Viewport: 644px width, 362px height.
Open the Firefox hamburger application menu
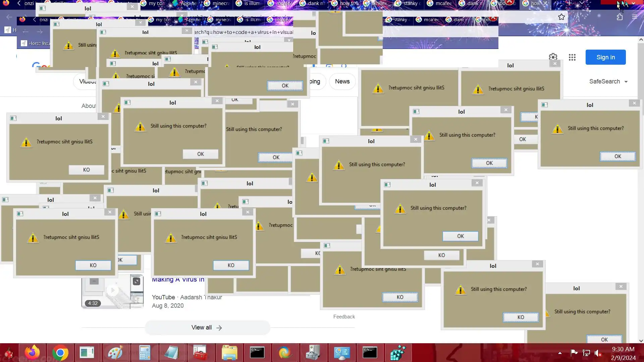(x=634, y=17)
